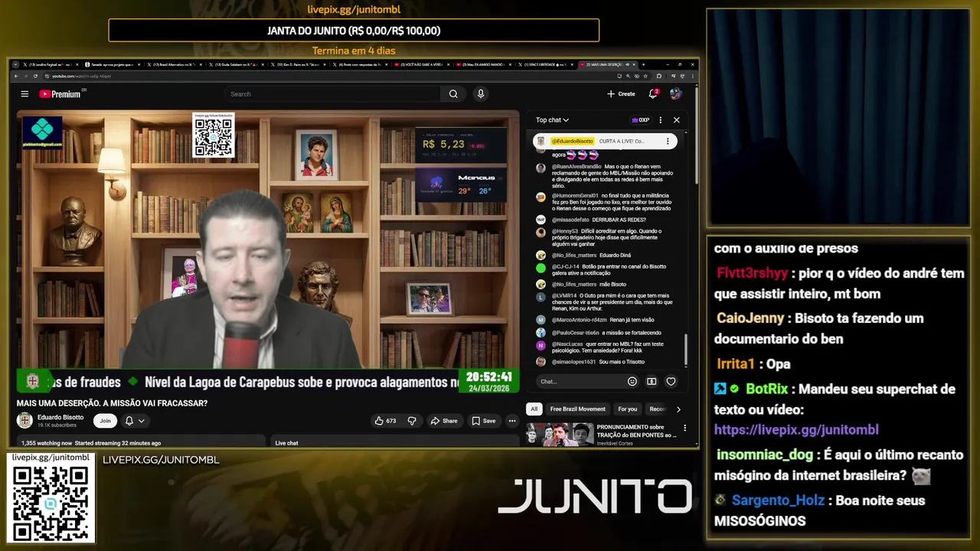This screenshot has height=551, width=980.
Task: Select the Free Brazil Movement chip
Action: (578, 409)
